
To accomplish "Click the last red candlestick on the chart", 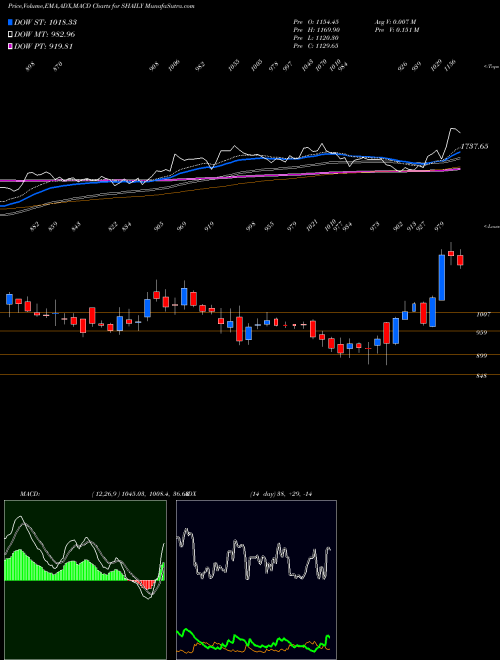I will pos(460,260).
